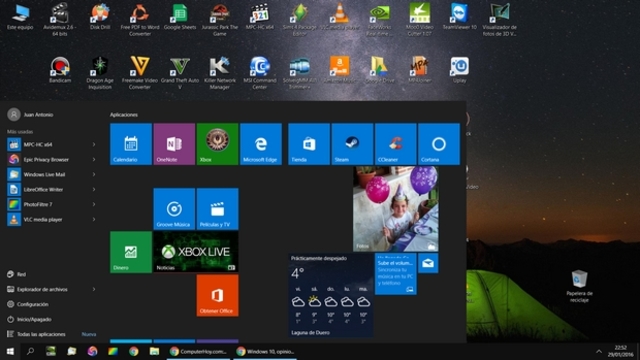
Task: Open Windows Live Mail from most used
Action: tap(51, 174)
